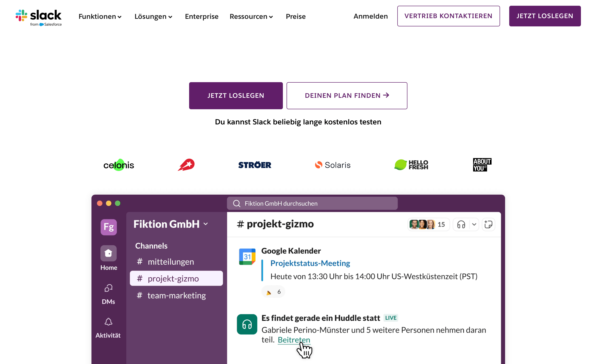
Task: Click the Beitreten link to join the huddle
Action: [x=294, y=340]
